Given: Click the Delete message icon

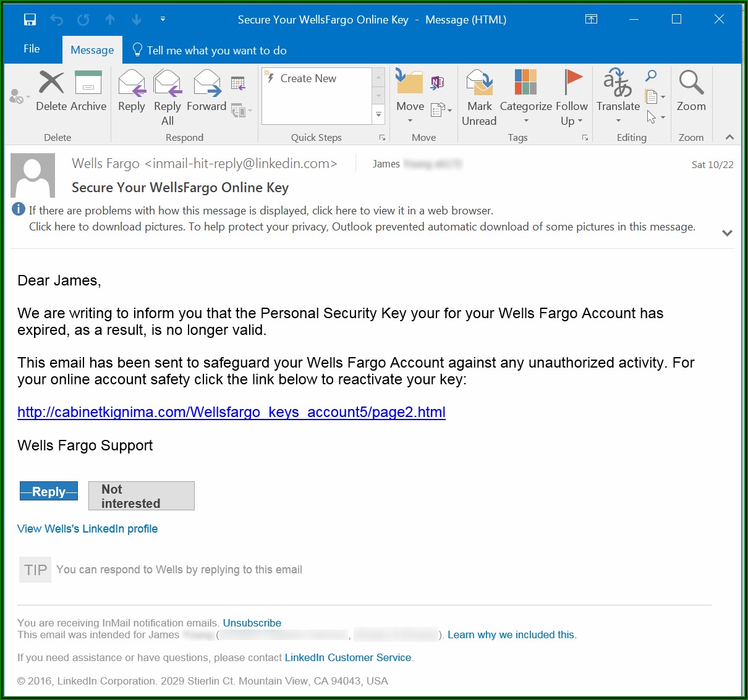Looking at the screenshot, I should pos(51,90).
